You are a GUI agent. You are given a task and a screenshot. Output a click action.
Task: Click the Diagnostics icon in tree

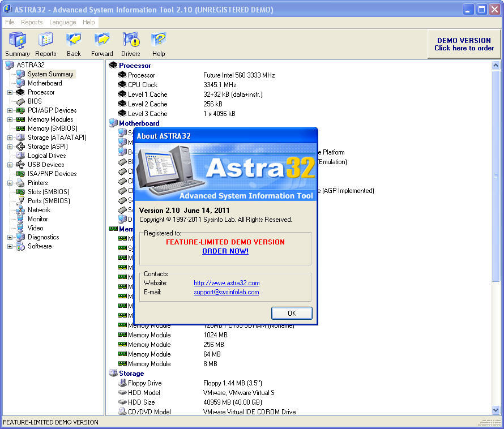[x=20, y=237]
